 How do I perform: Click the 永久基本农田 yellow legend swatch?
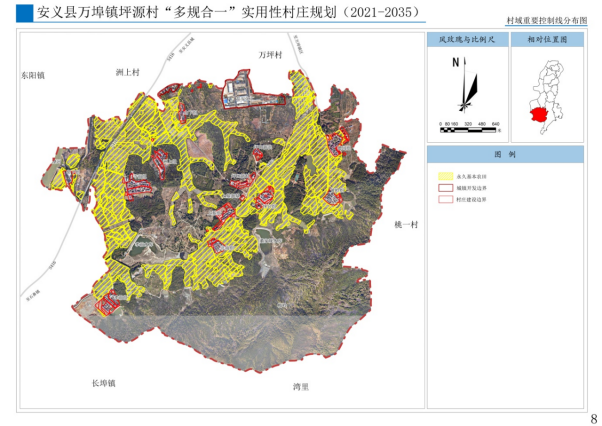[446, 175]
